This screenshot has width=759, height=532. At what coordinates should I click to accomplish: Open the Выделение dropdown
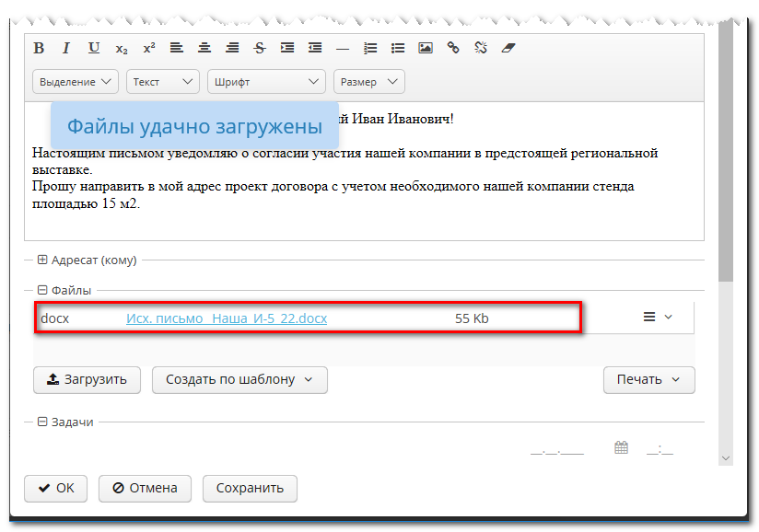76,82
